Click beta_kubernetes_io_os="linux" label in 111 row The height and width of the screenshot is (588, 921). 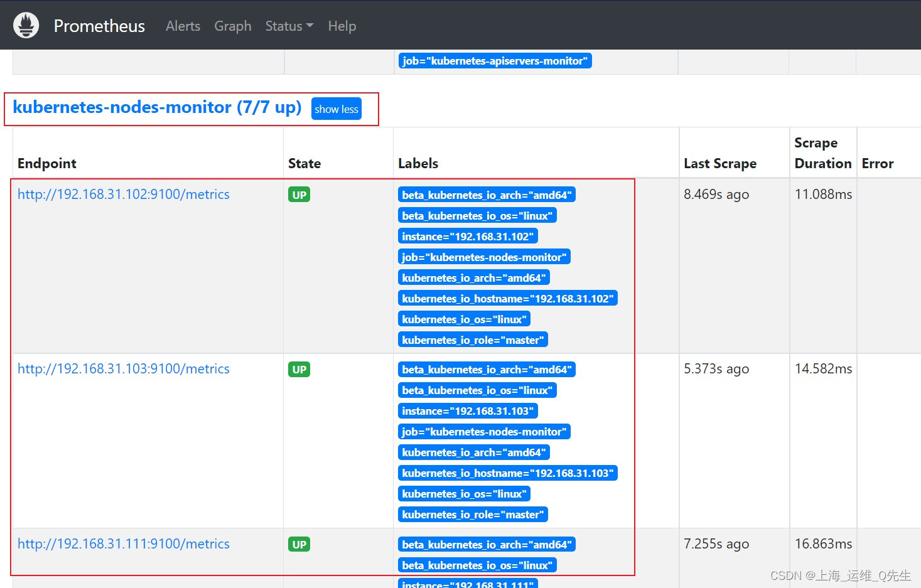coord(477,565)
